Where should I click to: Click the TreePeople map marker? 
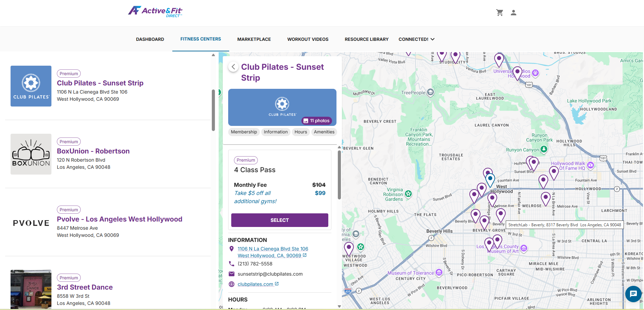pyautogui.click(x=430, y=92)
